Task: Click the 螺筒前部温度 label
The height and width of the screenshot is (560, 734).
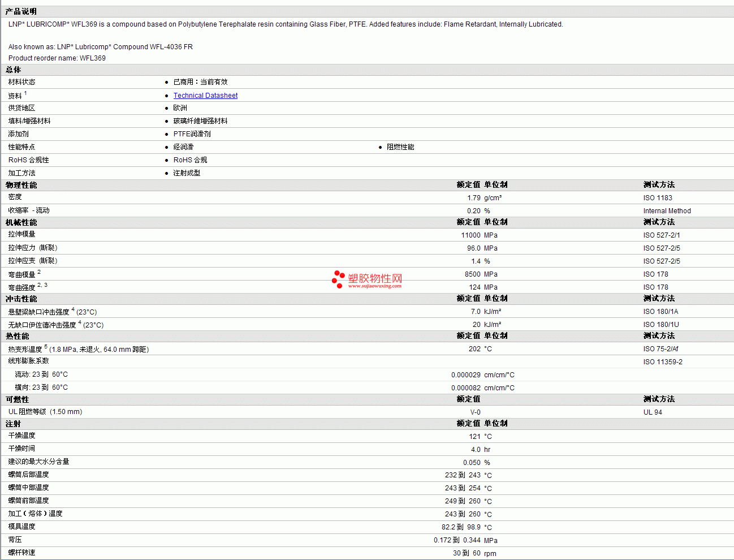Action: (28, 501)
